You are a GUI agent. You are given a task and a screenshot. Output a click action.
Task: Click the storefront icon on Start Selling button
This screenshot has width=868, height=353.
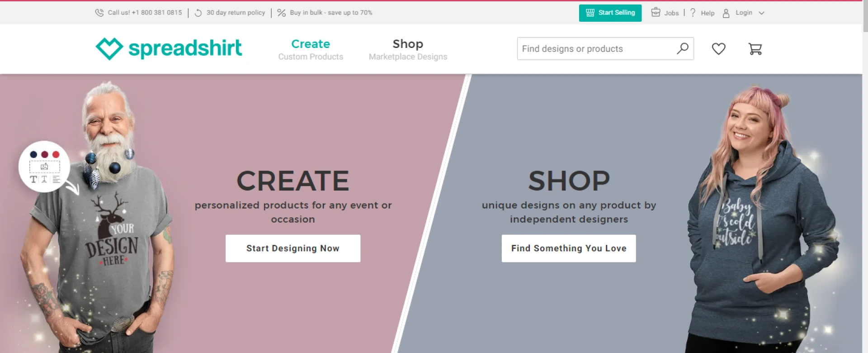(590, 13)
